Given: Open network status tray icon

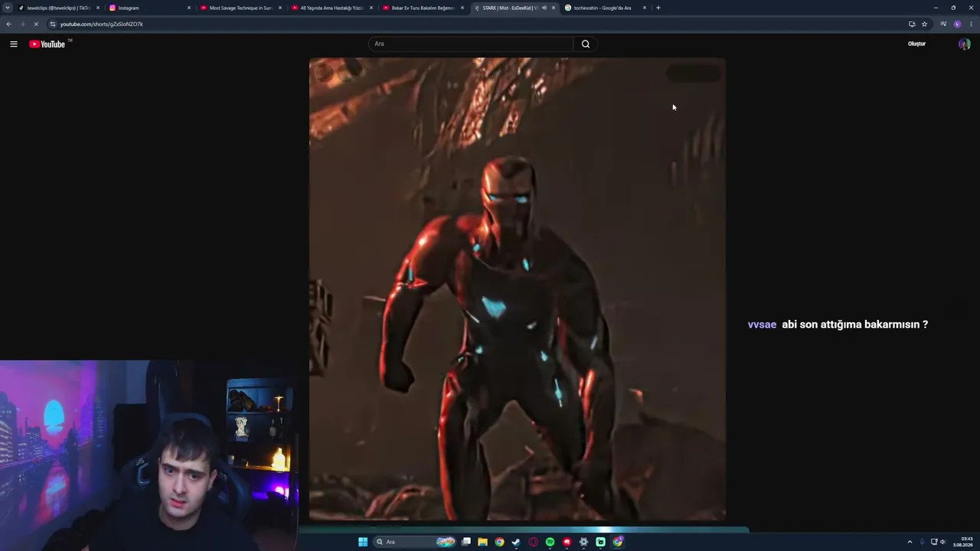Looking at the screenshot, I should (934, 542).
